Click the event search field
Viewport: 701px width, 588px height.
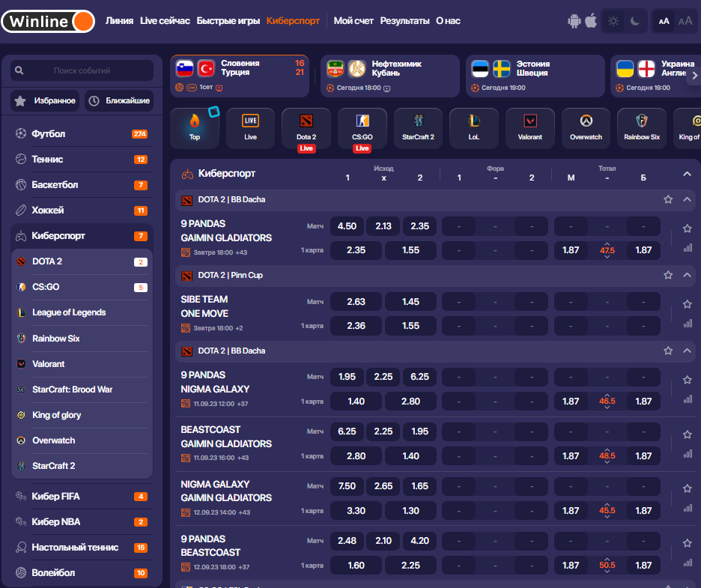(82, 70)
